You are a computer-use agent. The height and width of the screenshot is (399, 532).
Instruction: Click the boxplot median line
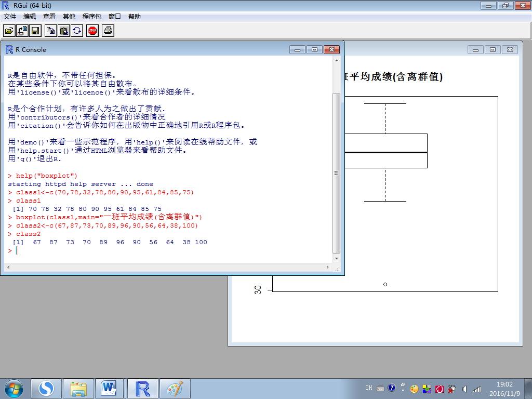[386, 152]
